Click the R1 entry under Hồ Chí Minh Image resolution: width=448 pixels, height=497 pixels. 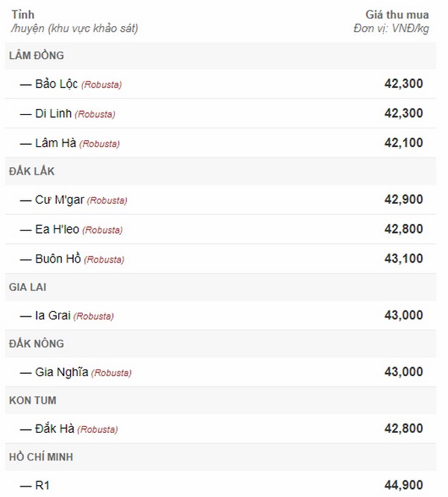point(43,485)
